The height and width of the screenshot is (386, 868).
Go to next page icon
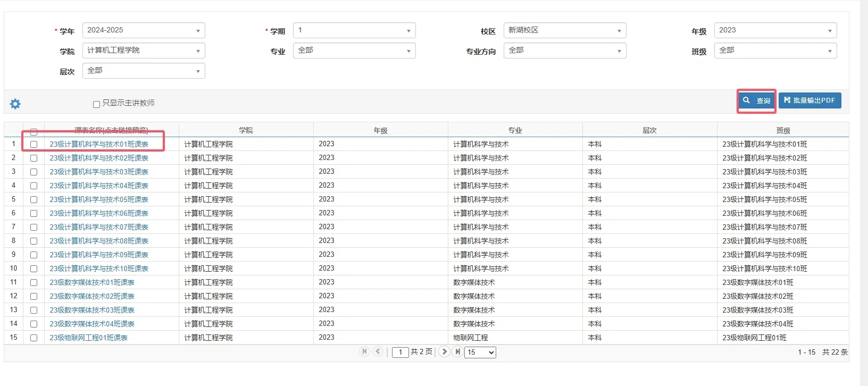[x=444, y=351]
